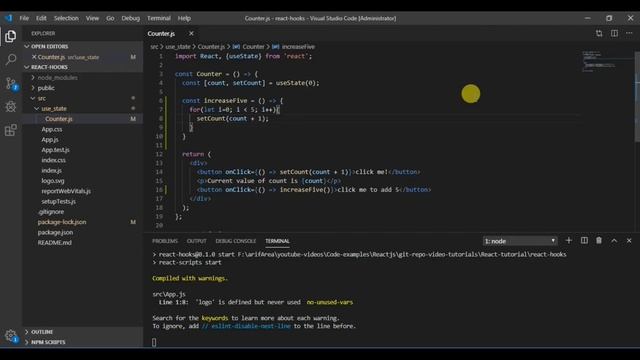Maximize the terminal panel size
This screenshot has height=360, width=640.
(x=614, y=241)
